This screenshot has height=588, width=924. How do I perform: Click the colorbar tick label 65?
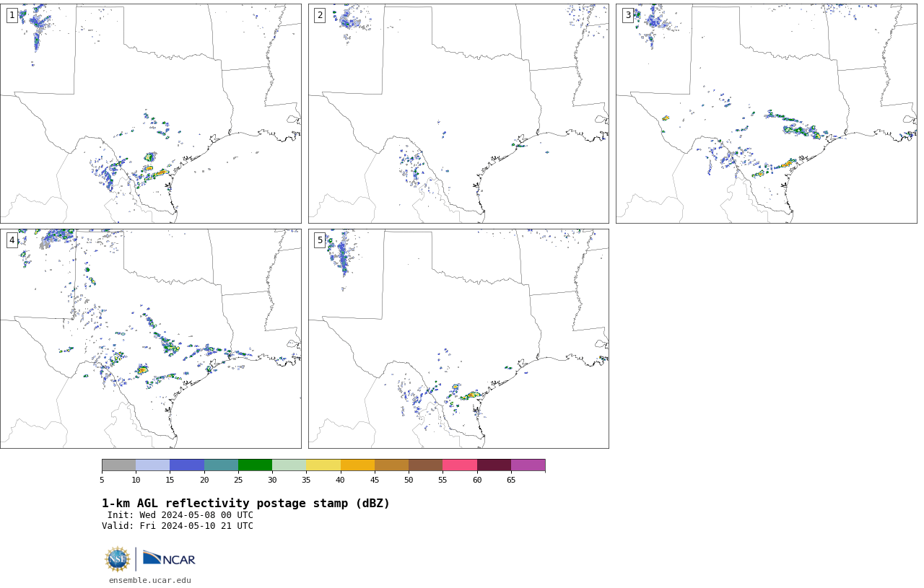511,481
